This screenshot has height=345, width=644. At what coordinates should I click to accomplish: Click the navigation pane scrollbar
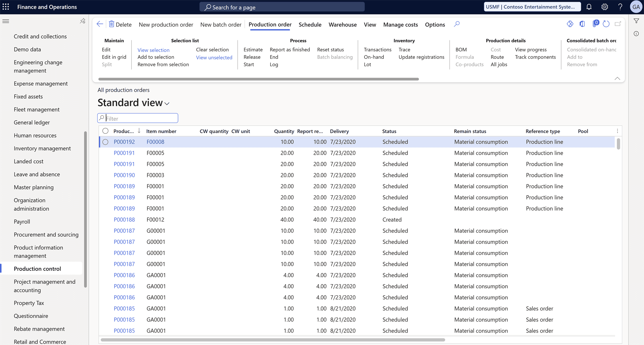pyautogui.click(x=86, y=209)
